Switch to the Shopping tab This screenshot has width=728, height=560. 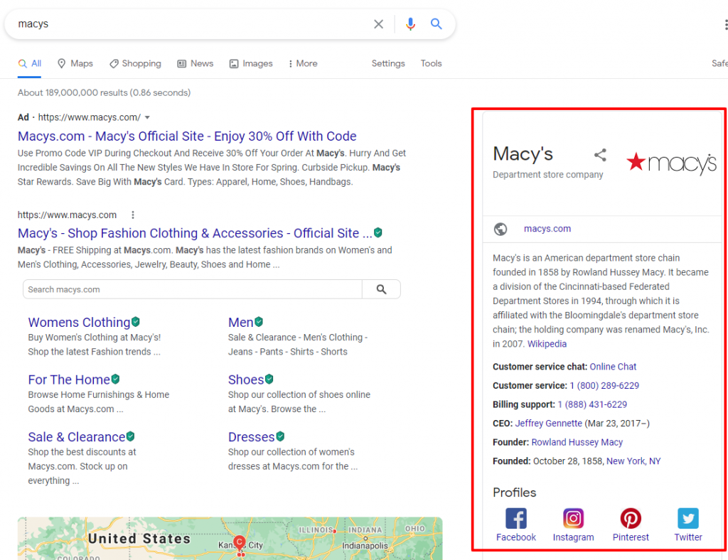pos(135,63)
